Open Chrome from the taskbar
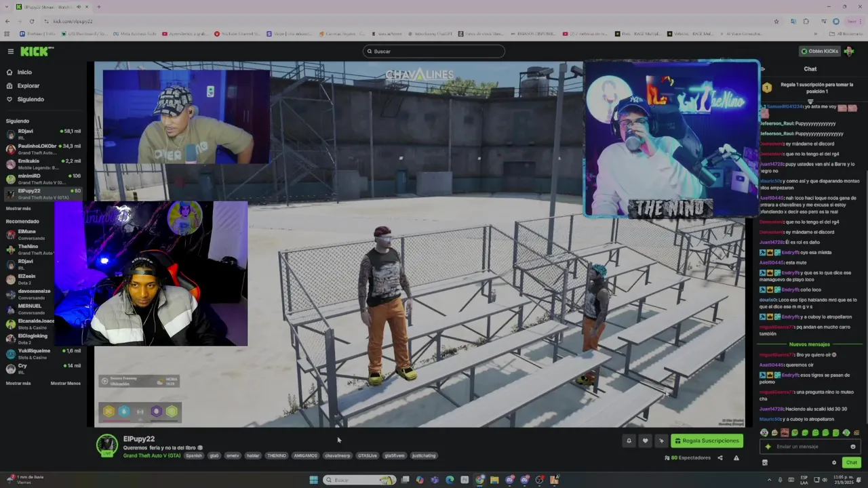The height and width of the screenshot is (488, 868). pos(479,480)
